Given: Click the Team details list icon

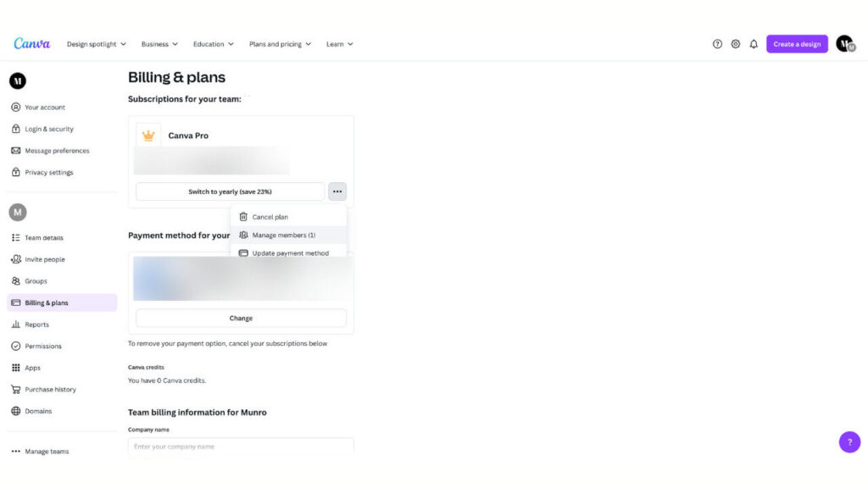Looking at the screenshot, I should point(16,237).
